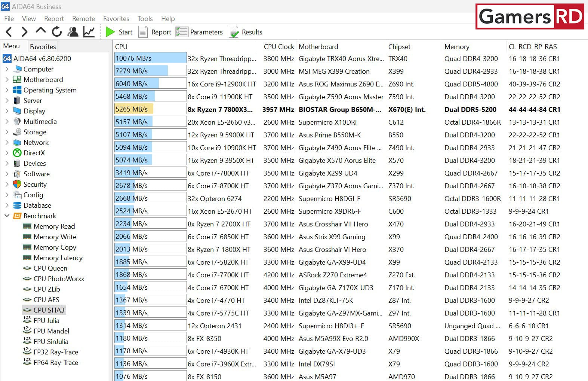The image size is (588, 381).
Task: Click the Memory Latency benchmark icon
Action: pyautogui.click(x=27, y=258)
